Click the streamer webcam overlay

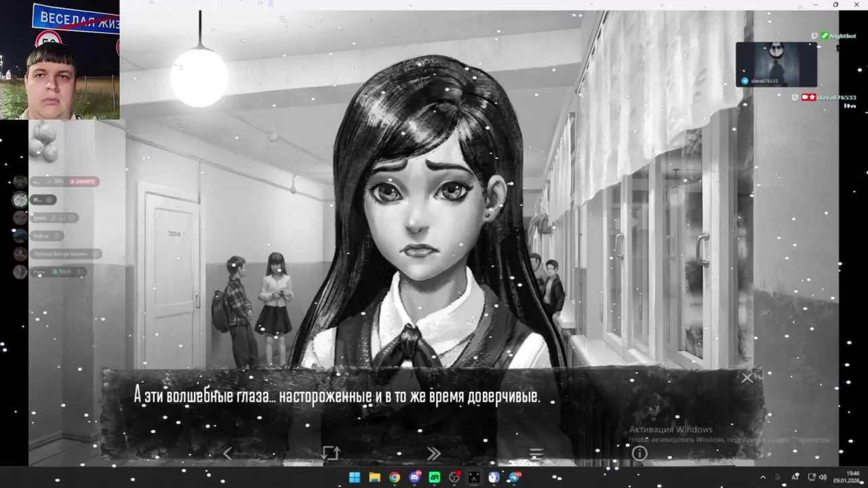point(60,60)
